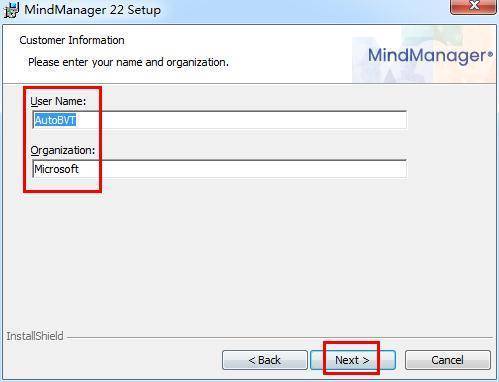Click the Next > button
499x382 pixels.
click(353, 360)
